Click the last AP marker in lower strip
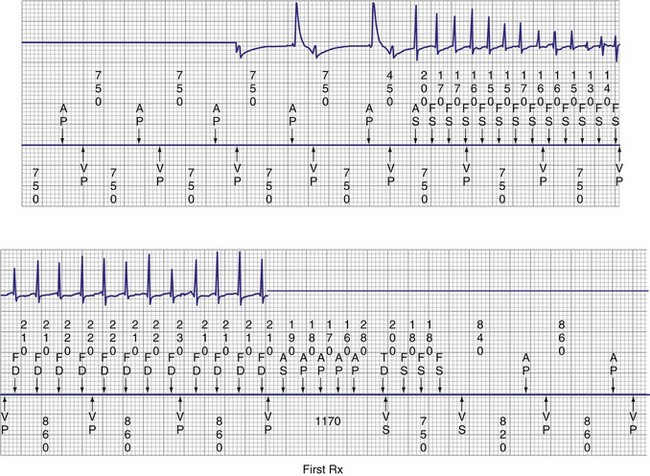 [x=614, y=362]
